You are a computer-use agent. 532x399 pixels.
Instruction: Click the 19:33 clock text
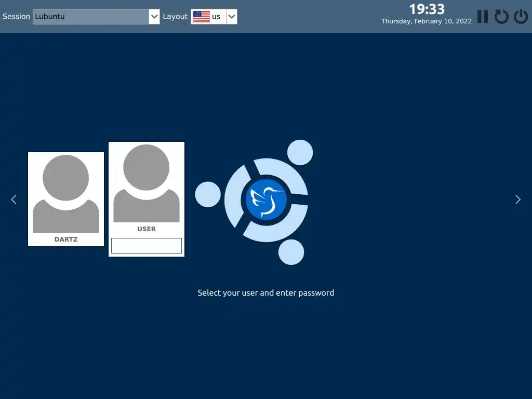click(427, 9)
